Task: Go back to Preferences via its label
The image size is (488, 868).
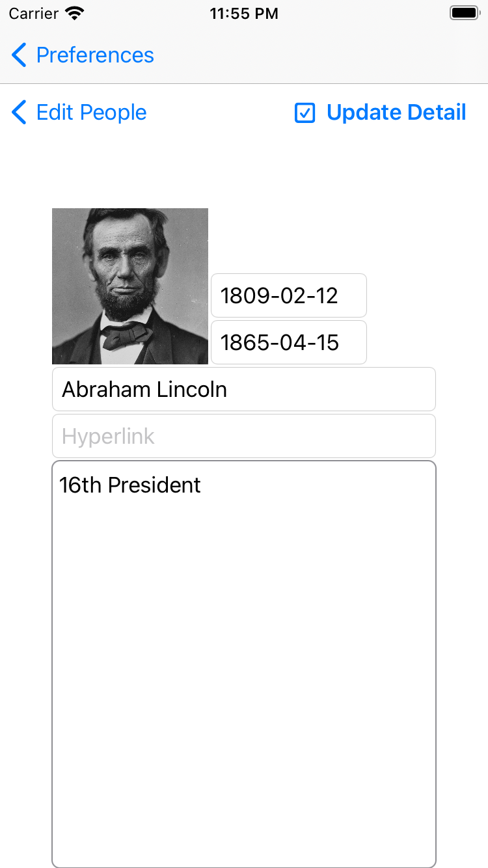Action: click(95, 55)
